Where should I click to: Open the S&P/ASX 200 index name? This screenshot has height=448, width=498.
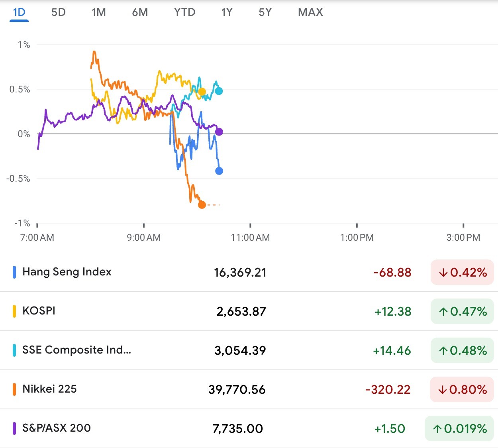tap(57, 428)
